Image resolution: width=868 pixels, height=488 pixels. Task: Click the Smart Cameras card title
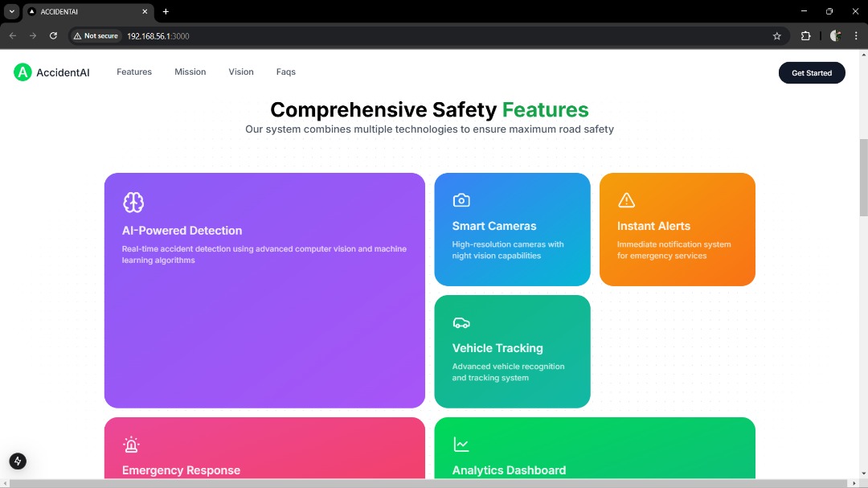(493, 226)
